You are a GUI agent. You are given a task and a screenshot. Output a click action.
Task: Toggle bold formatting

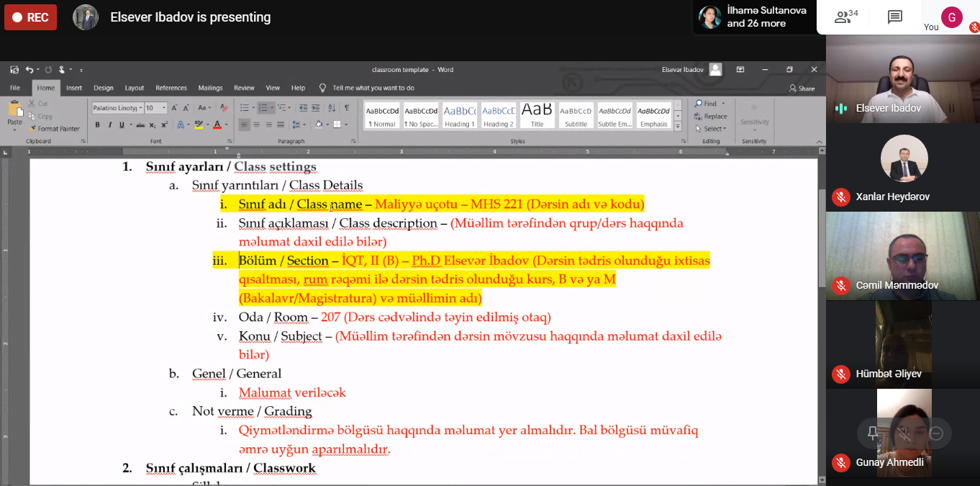click(97, 125)
